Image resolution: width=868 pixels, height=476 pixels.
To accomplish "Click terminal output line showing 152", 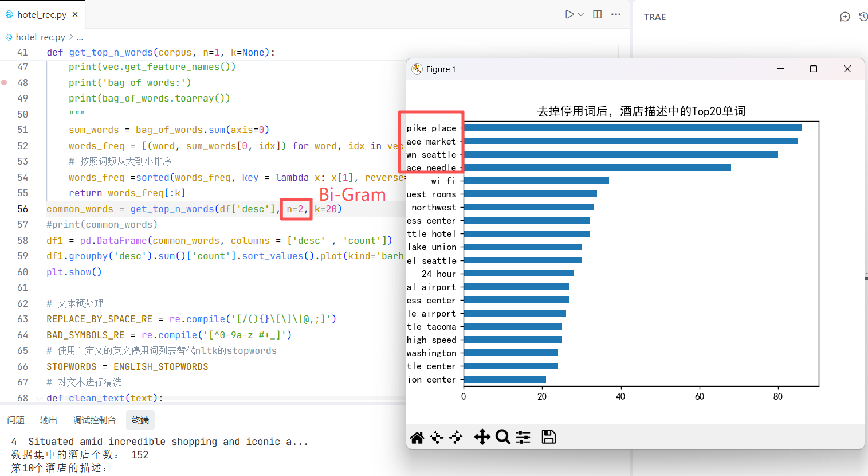I will pyautogui.click(x=80, y=455).
